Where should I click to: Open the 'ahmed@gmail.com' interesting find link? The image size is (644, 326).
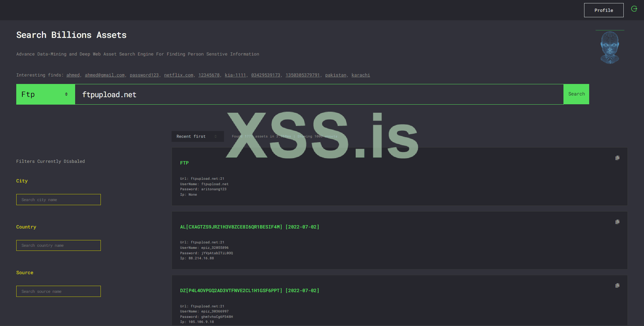tap(105, 75)
